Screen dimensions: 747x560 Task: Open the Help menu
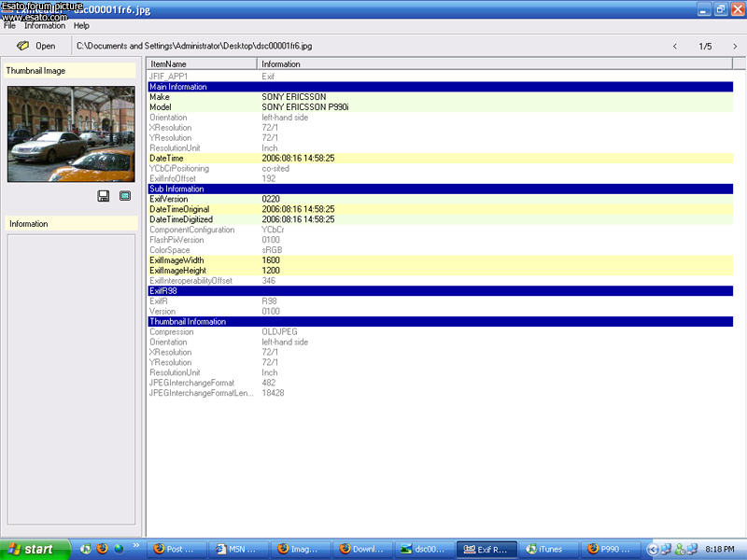[81, 26]
